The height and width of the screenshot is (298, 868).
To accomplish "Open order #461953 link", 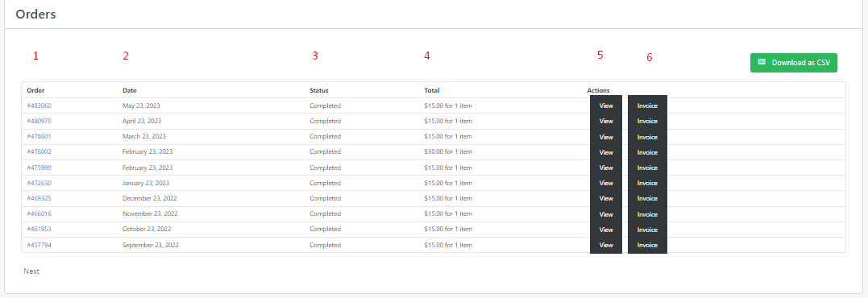I will [39, 229].
